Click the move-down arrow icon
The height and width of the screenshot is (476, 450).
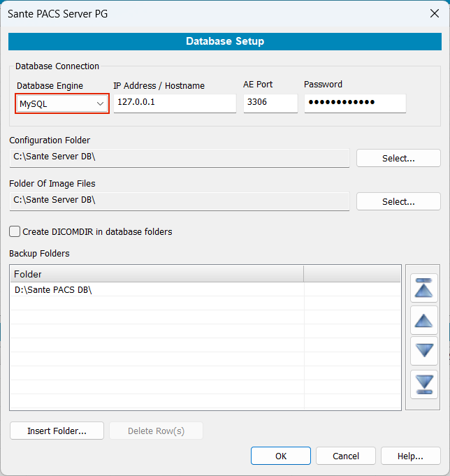[x=424, y=352]
